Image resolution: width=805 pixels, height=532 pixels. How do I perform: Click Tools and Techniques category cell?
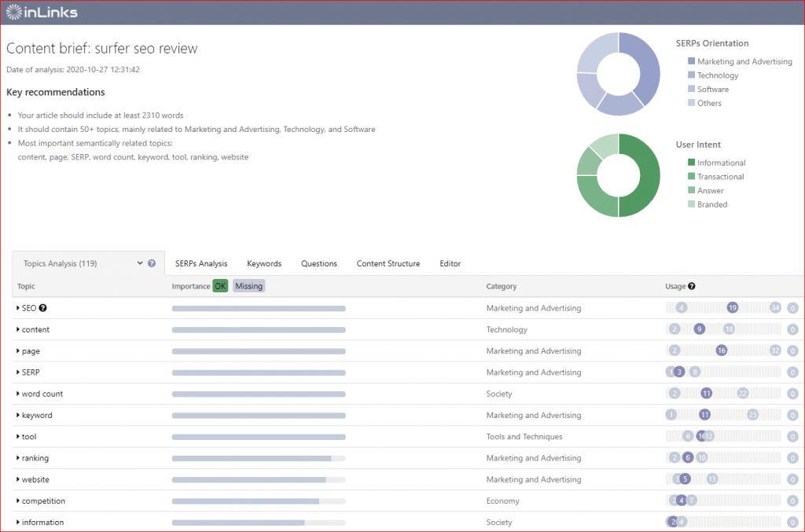pos(524,437)
